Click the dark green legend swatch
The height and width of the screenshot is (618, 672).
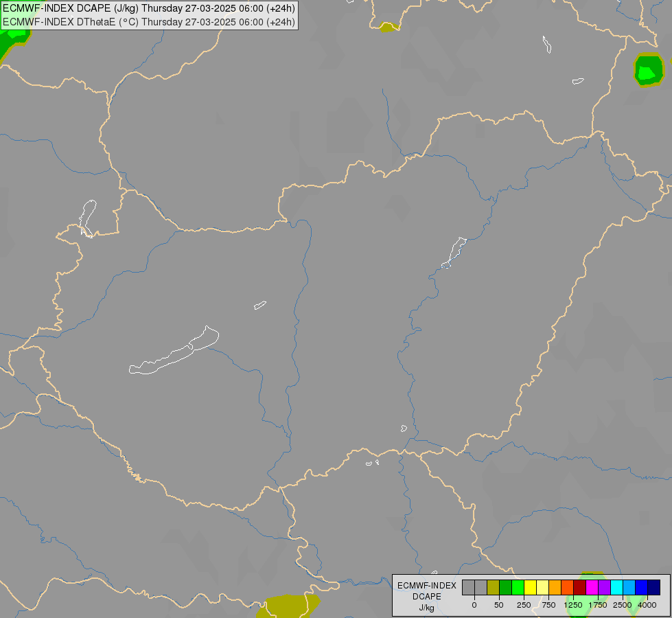[x=506, y=588]
